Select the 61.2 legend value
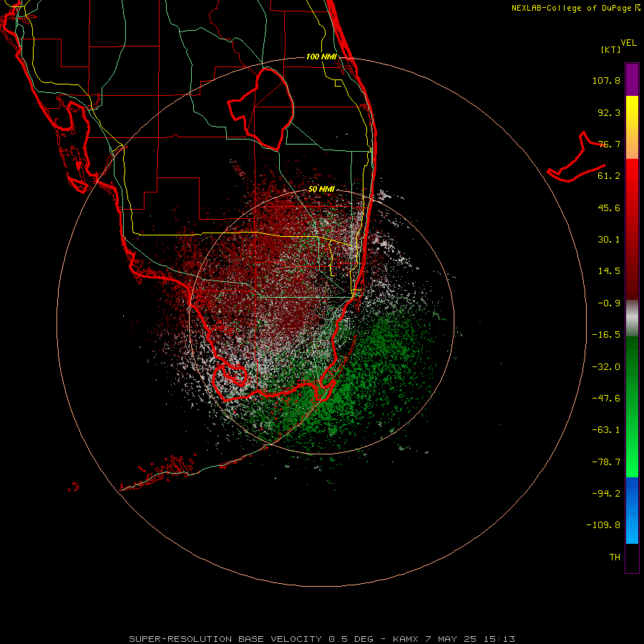The height and width of the screenshot is (644, 644). tap(609, 176)
